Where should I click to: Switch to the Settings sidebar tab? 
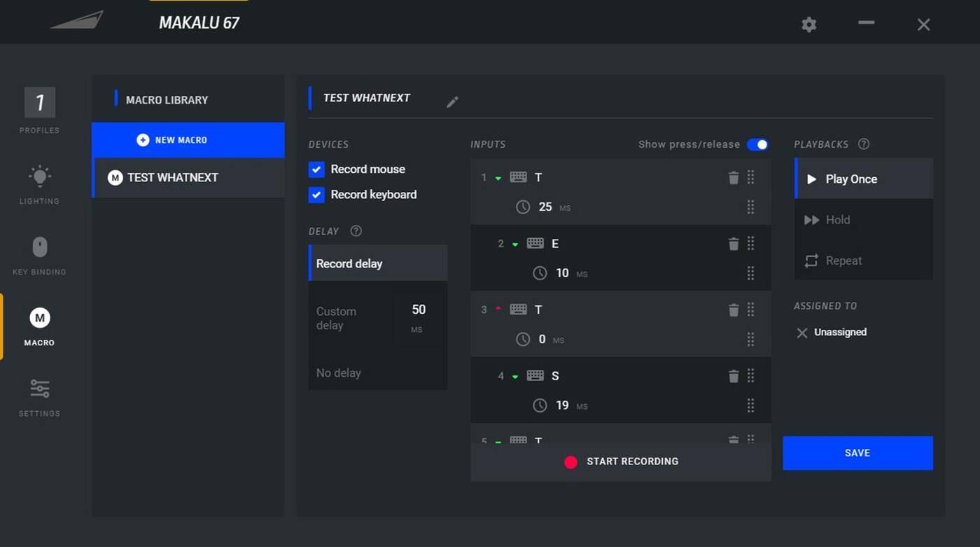[x=39, y=398]
